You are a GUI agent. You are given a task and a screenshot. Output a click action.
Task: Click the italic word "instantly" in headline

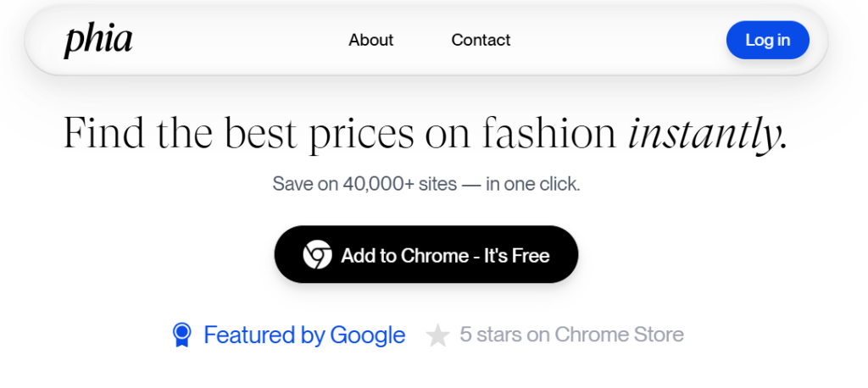point(707,134)
